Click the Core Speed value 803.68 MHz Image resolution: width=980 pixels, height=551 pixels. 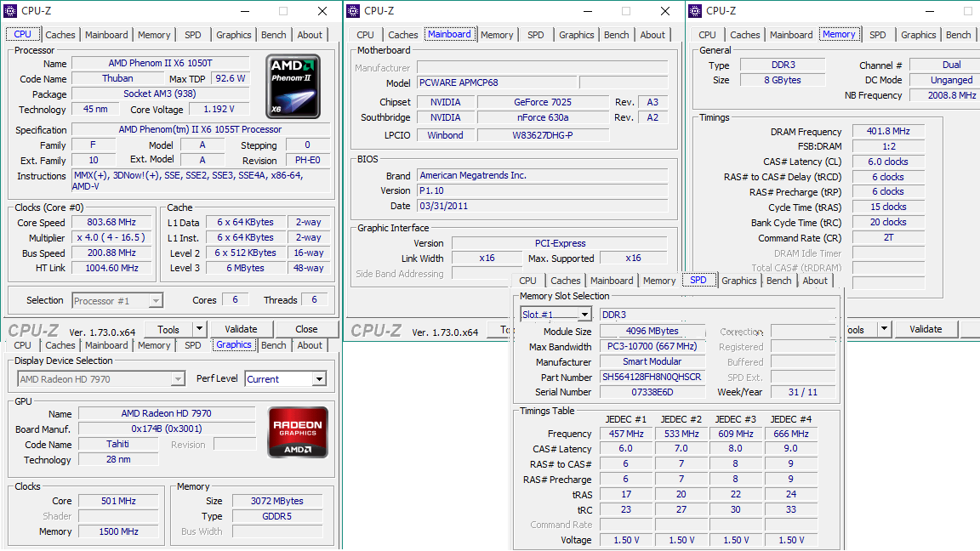tap(111, 223)
